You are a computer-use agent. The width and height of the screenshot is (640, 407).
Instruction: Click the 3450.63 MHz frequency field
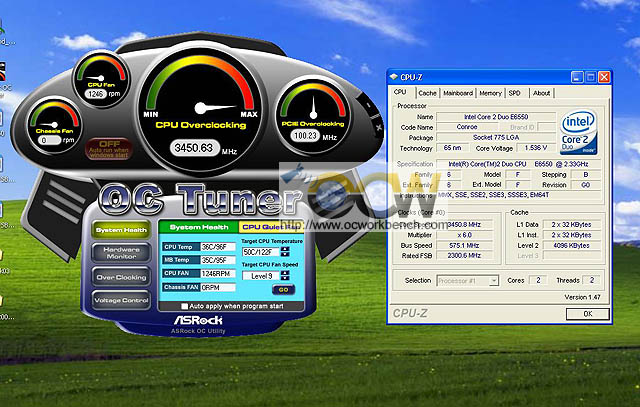194,148
